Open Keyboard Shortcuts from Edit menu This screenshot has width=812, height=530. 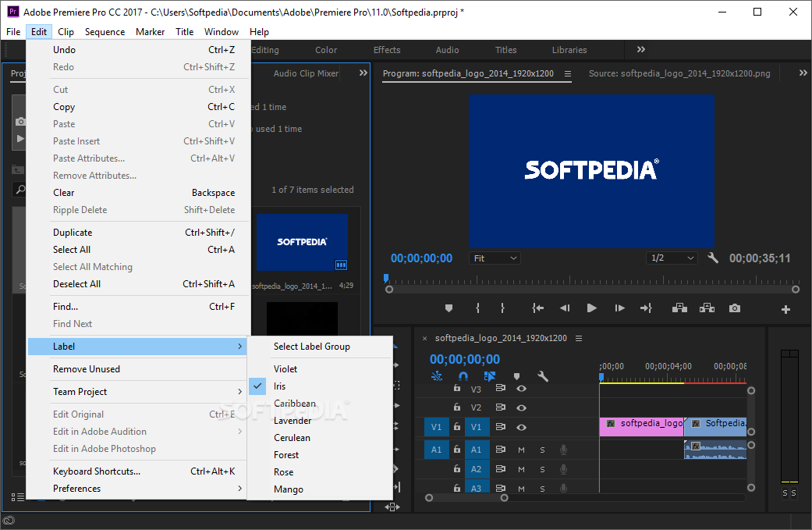point(138,471)
